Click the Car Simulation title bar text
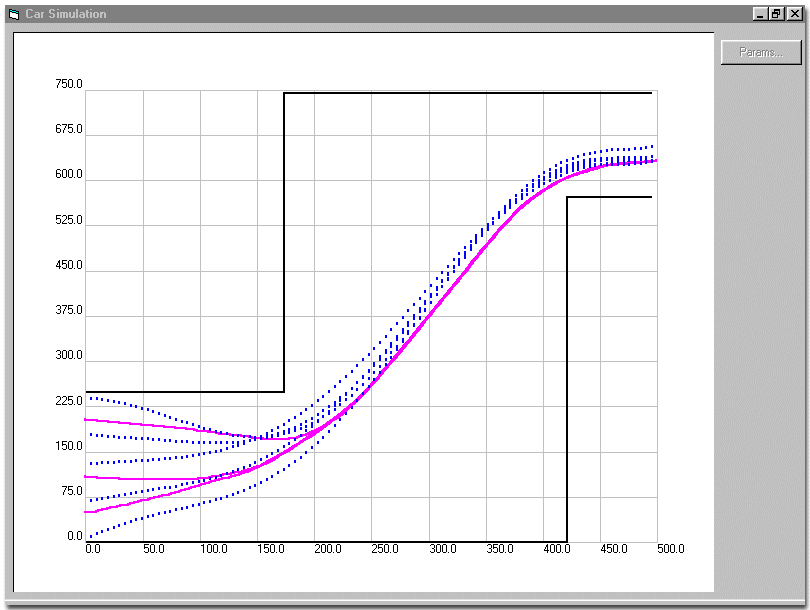Viewport: 810px width, 610px height. tap(65, 14)
